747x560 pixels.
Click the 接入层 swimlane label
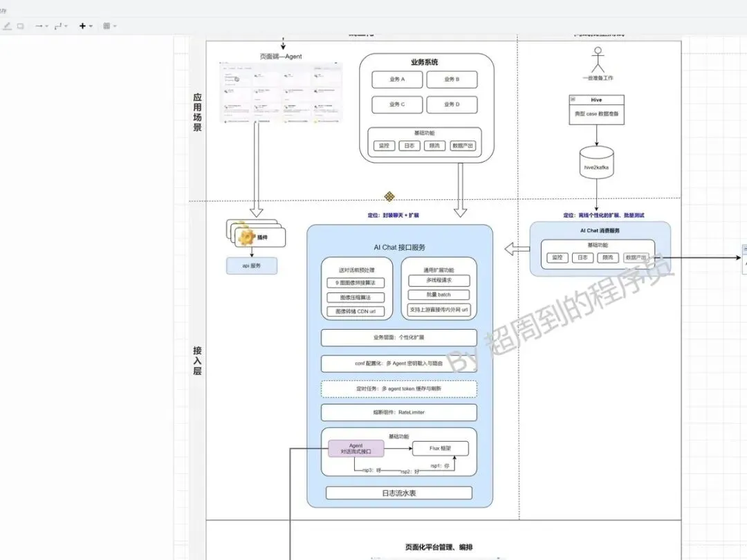(197, 360)
